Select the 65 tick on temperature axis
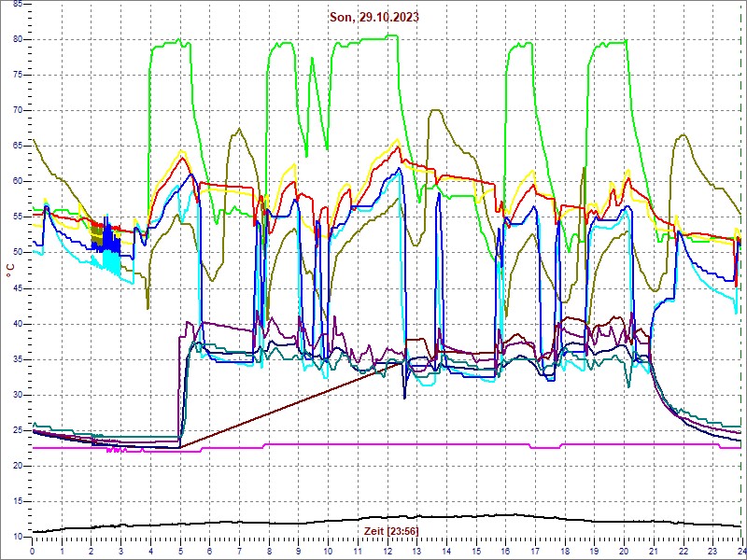Screen dimensions: 747x560 17,147
